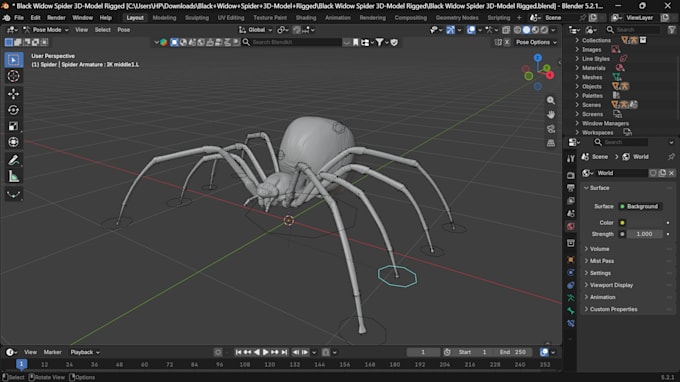Choose the Move tool
Screen dimensions: 680x382
tap(13, 94)
